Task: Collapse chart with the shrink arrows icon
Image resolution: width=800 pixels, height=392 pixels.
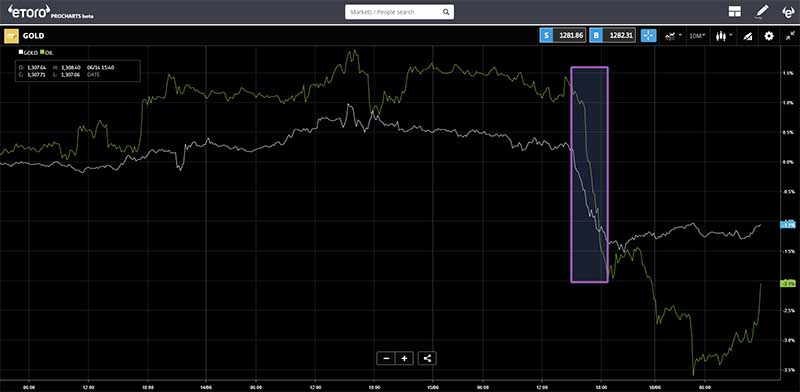Action: point(790,36)
